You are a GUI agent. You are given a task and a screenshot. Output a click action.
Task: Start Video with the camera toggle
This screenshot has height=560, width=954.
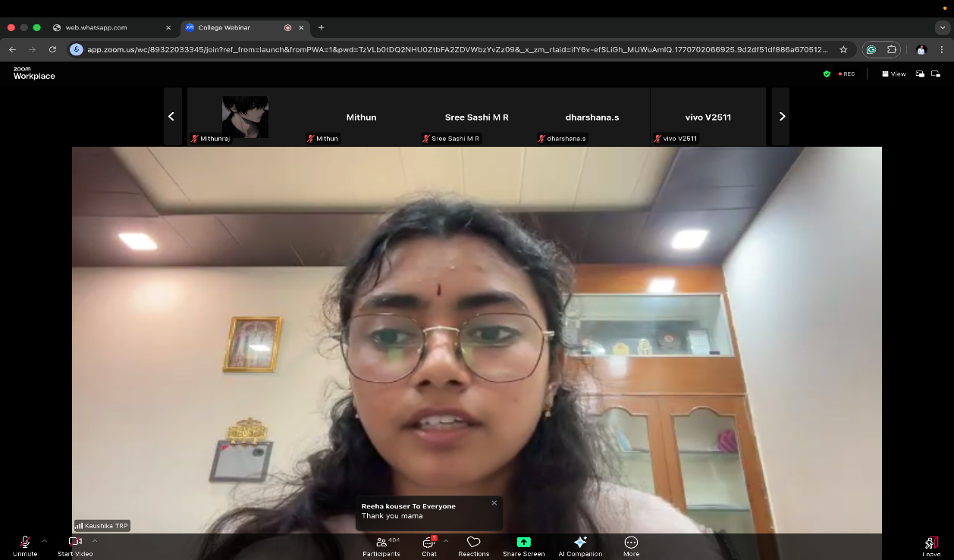point(75,545)
